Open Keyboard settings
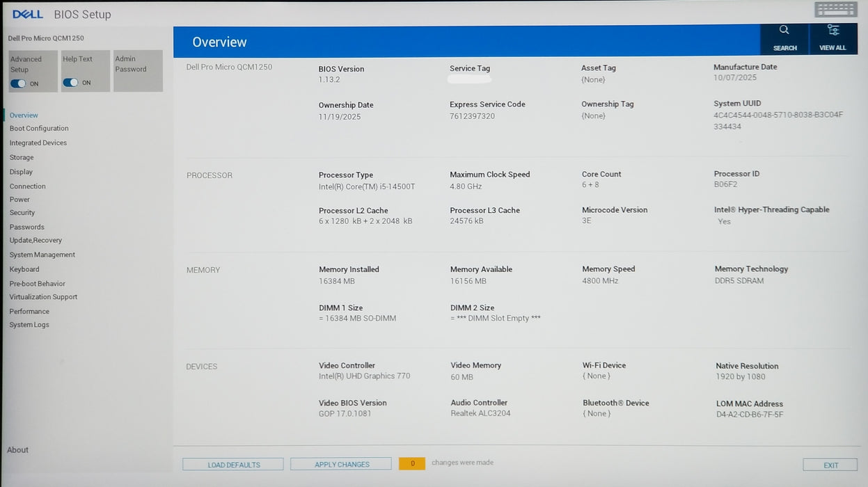The width and height of the screenshot is (868, 487). [24, 270]
